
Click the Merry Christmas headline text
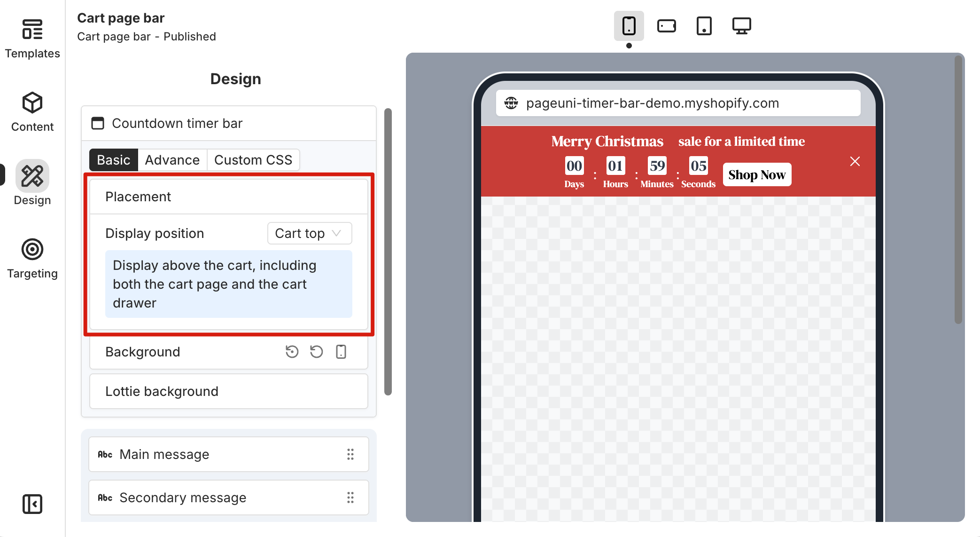coord(607,142)
